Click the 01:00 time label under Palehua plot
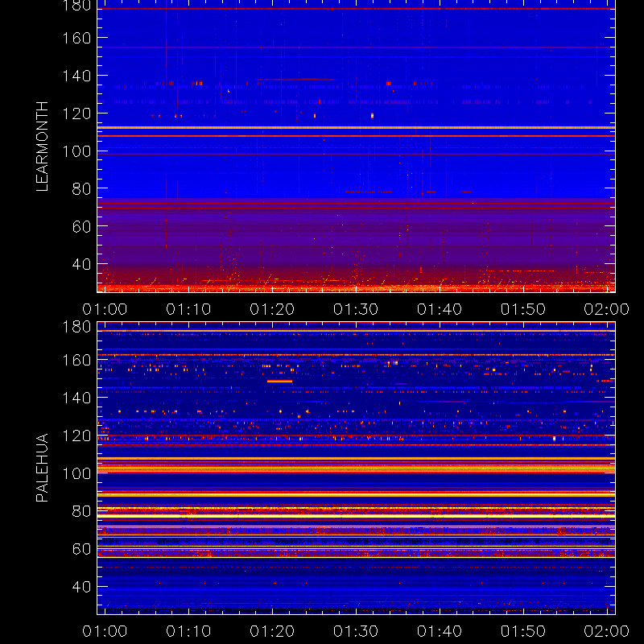The width and height of the screenshot is (644, 644). point(105,631)
